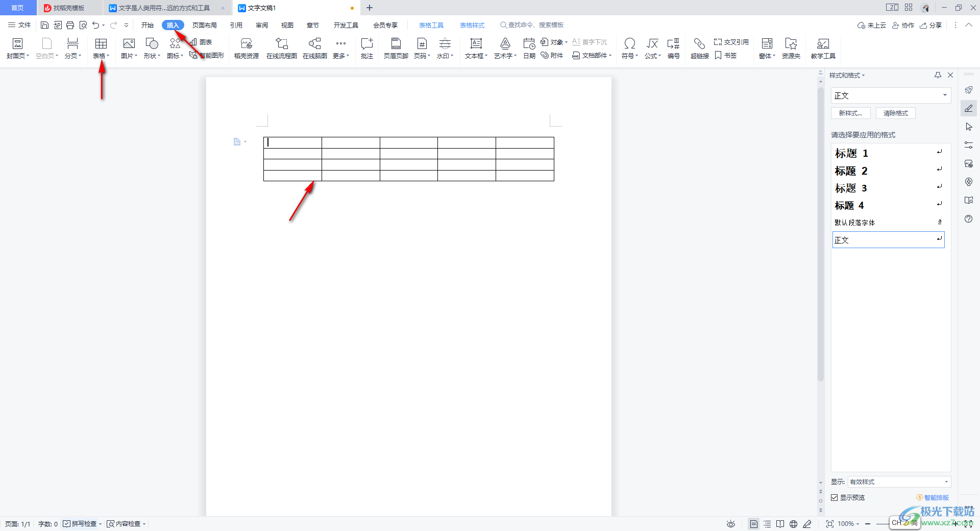Open the 资源夹 resource folder
Viewport: 980px width, 531px height.
coord(791,49)
